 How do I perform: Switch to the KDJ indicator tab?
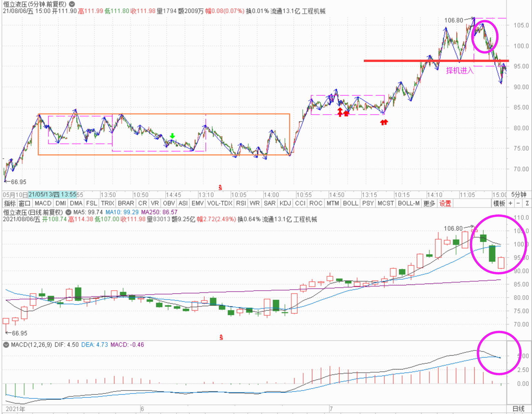click(285, 203)
